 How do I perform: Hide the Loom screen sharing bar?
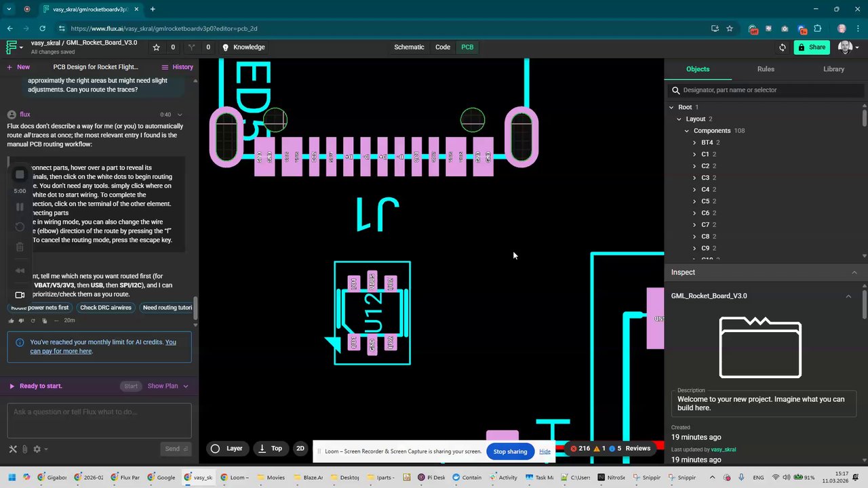pyautogui.click(x=545, y=451)
